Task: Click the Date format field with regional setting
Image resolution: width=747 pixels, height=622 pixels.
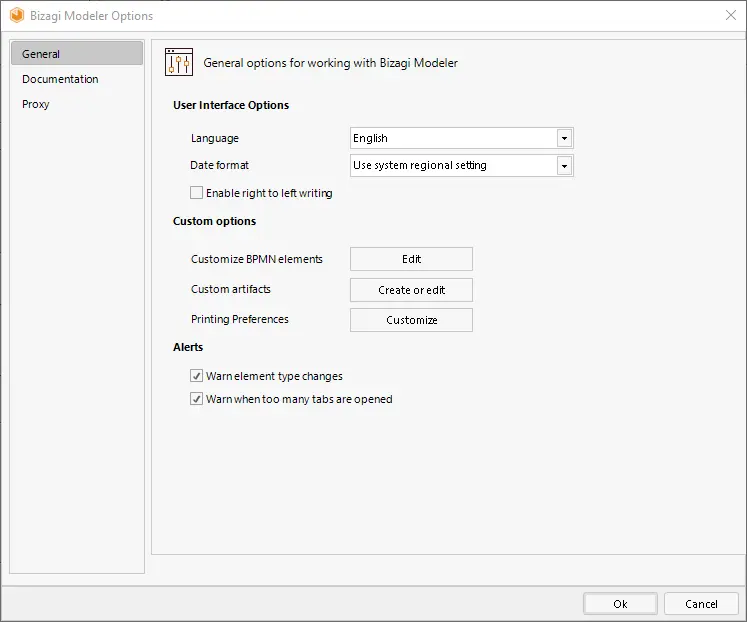Action: [x=461, y=166]
